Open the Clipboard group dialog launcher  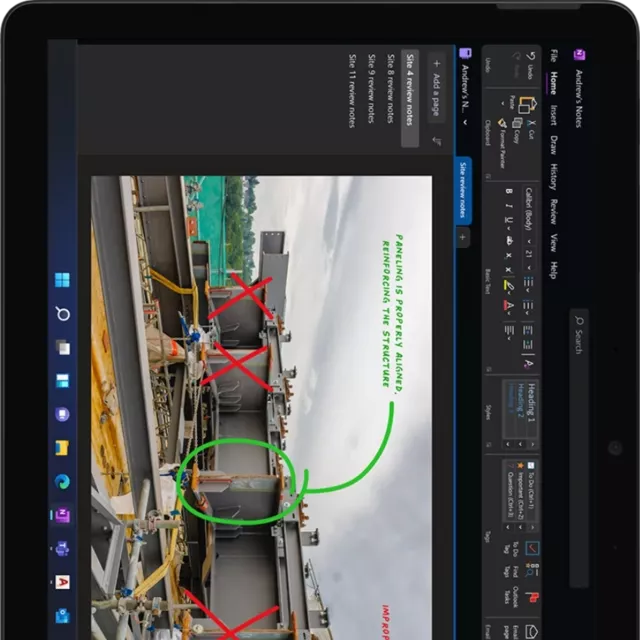[x=488, y=176]
